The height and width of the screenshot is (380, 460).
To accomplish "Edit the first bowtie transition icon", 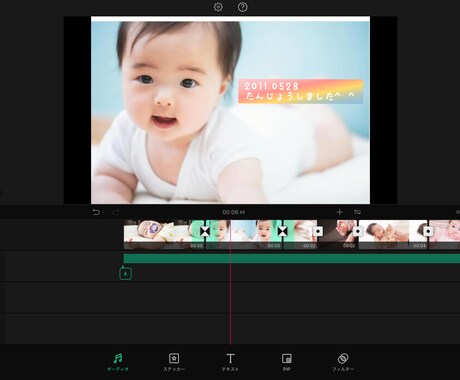I will (x=205, y=231).
